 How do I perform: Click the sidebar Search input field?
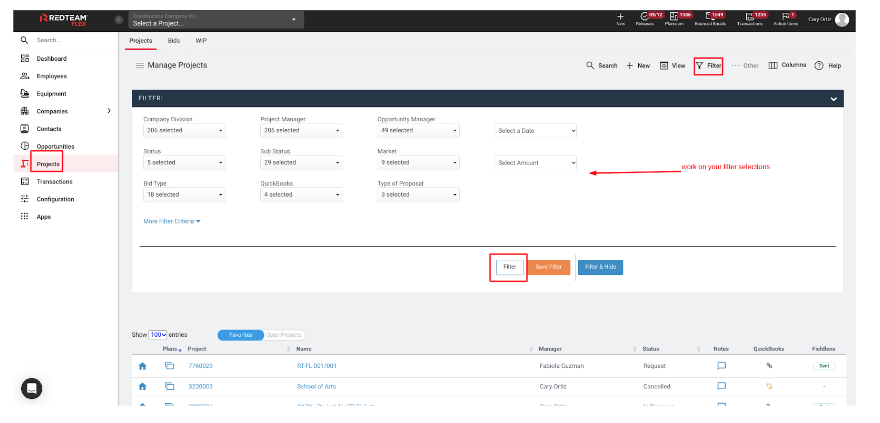(70, 40)
